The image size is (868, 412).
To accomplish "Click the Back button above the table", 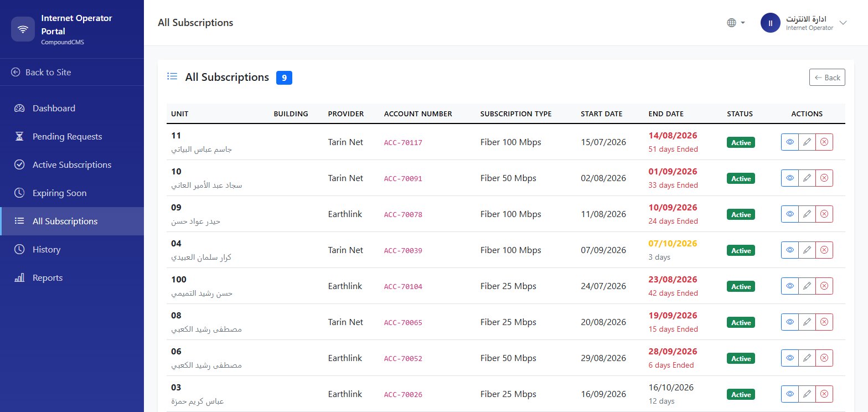I will 827,78.
